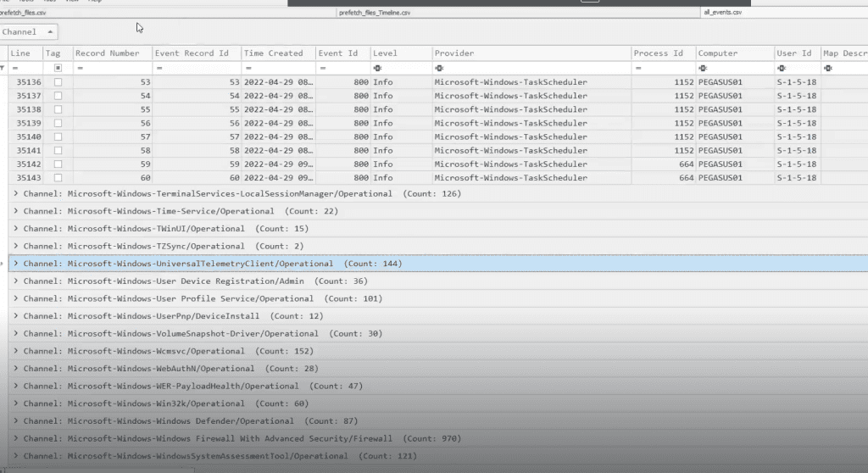The height and width of the screenshot is (473, 868).
Task: Select the WindowsSystemAssessmentTool/Operational (Count: 121) row text
Action: (x=220, y=456)
